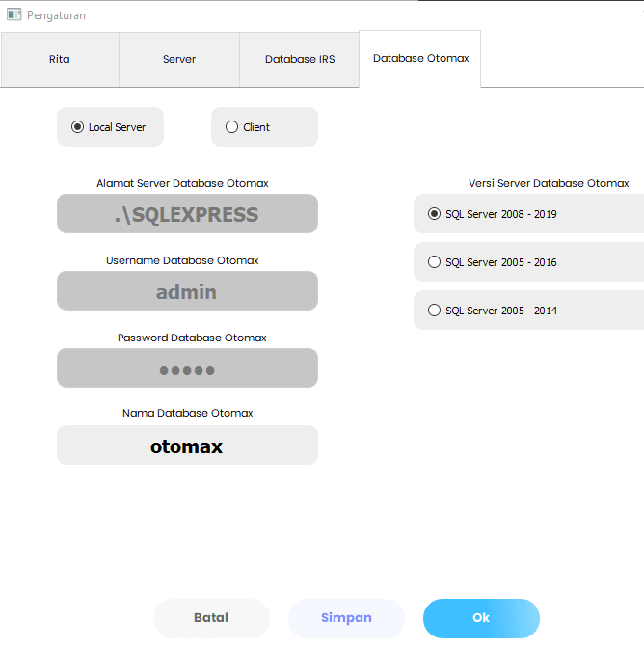Viewport: 644px width, 648px height.
Task: Click the masked password database field
Action: coord(187,368)
